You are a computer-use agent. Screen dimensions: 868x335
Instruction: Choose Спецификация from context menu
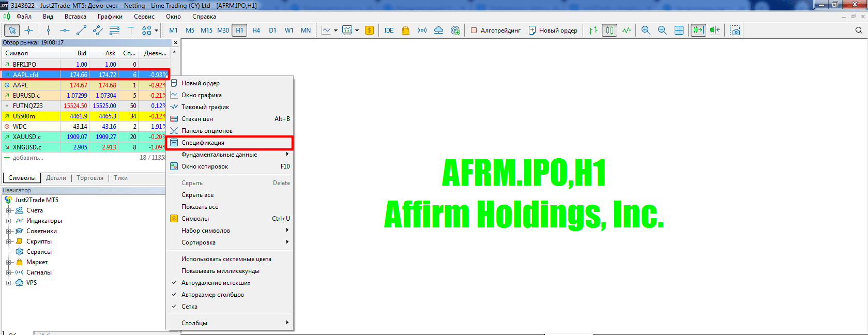click(x=230, y=143)
